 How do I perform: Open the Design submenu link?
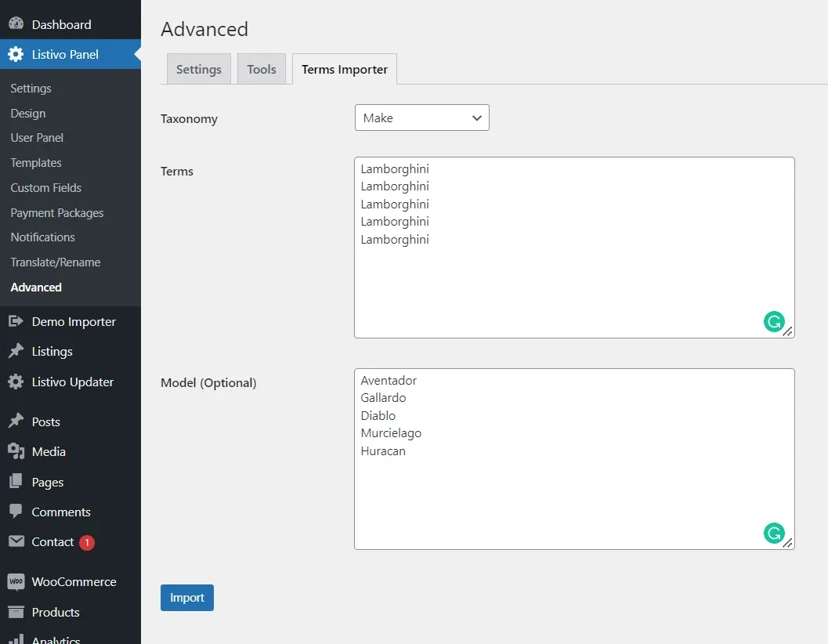click(28, 114)
